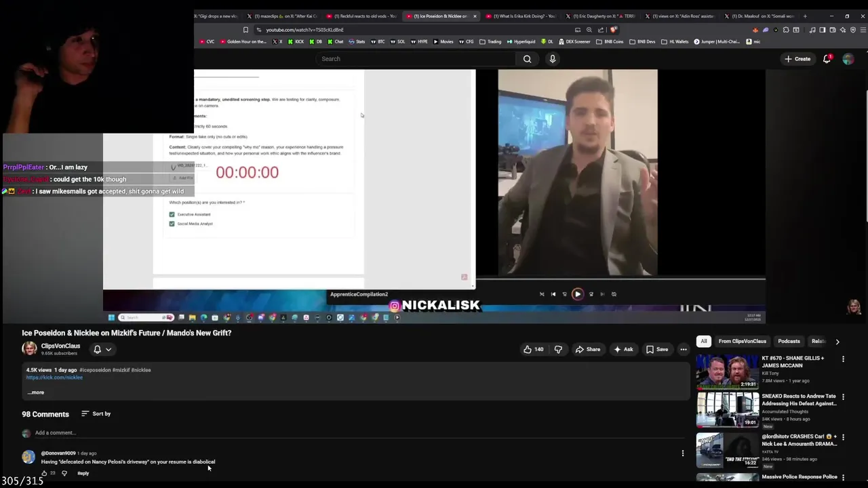The width and height of the screenshot is (868, 488).
Task: Click the YouTube search magnifier button
Action: [527, 59]
